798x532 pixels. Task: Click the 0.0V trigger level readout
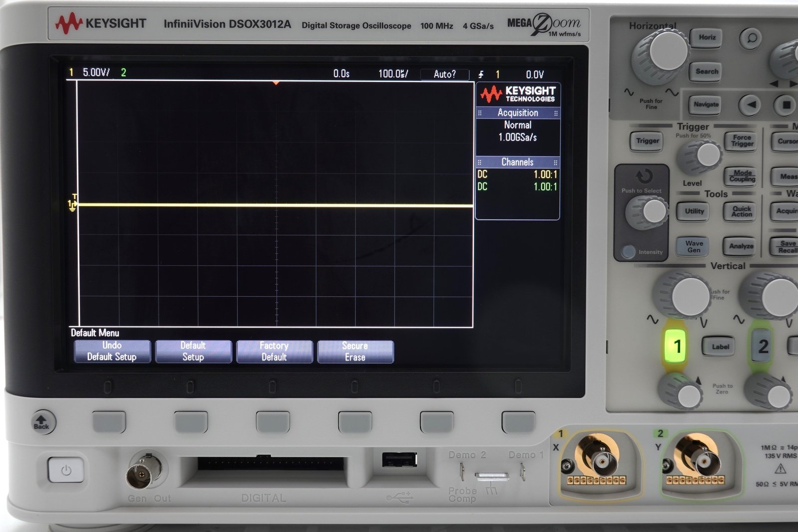[535, 75]
